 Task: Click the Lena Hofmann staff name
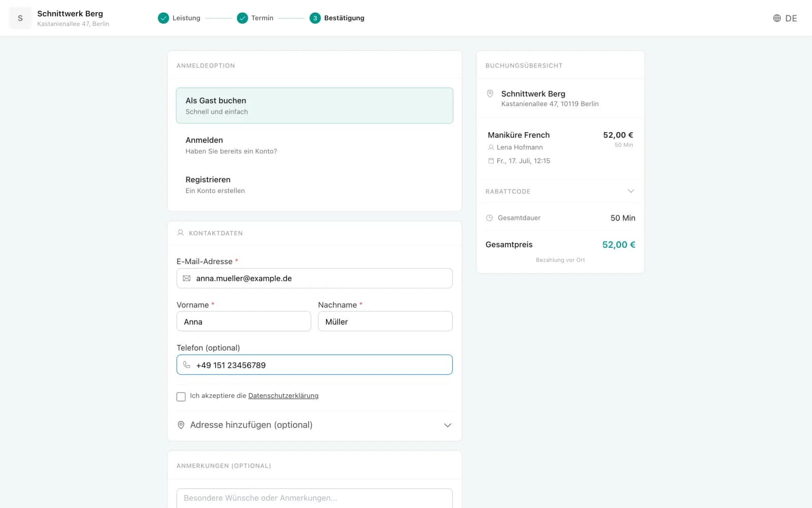pos(520,147)
